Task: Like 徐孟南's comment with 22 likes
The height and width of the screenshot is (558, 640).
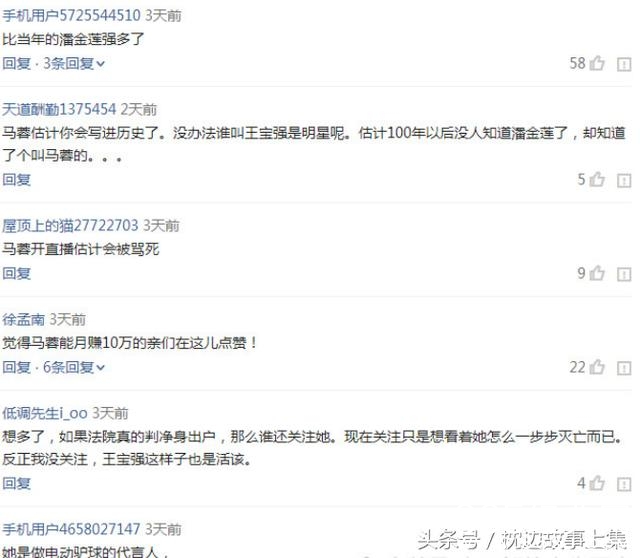Action: 597,367
